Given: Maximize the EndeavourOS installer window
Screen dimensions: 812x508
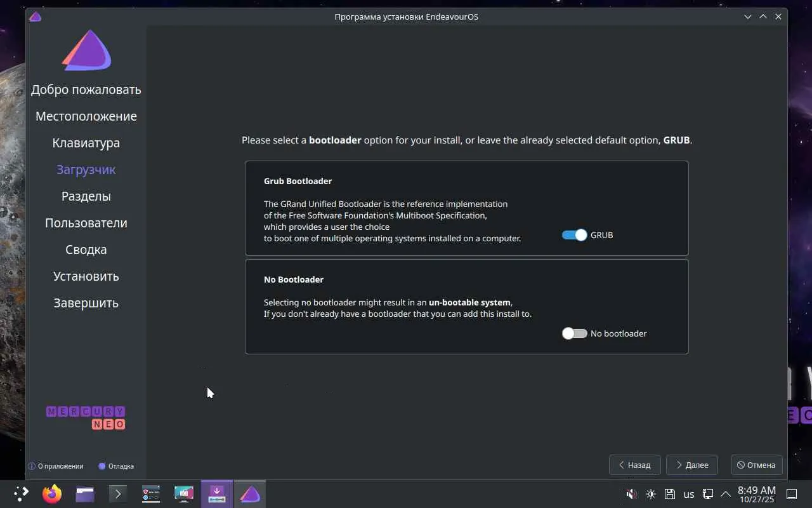Looking at the screenshot, I should point(763,17).
